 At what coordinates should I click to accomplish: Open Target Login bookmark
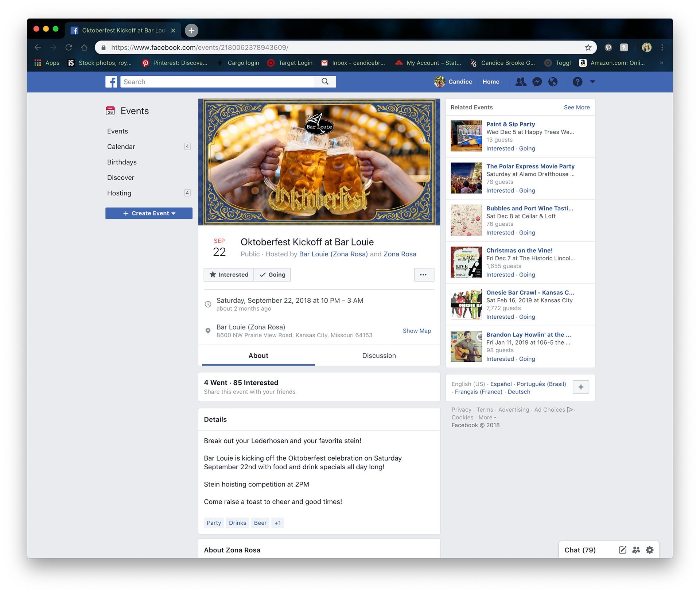290,63
